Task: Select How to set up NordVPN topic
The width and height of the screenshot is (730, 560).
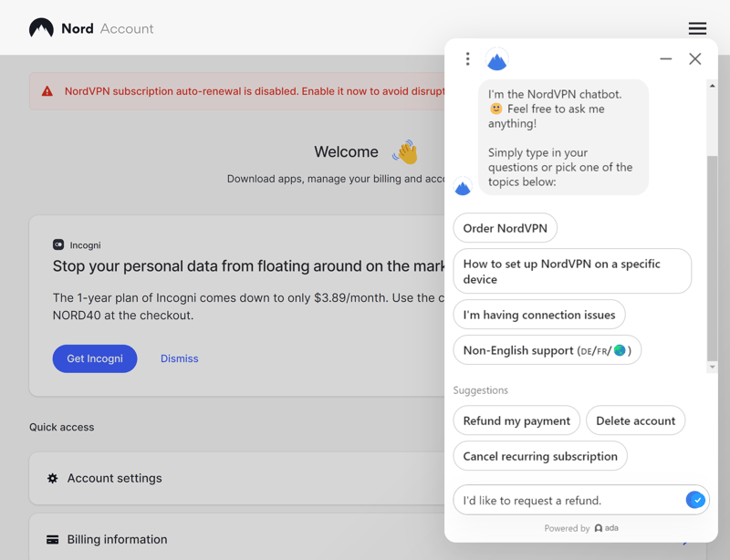Action: pyautogui.click(x=572, y=272)
